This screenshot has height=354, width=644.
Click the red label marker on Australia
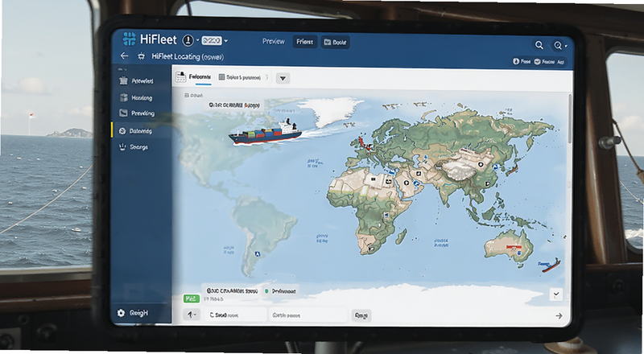coord(514,247)
